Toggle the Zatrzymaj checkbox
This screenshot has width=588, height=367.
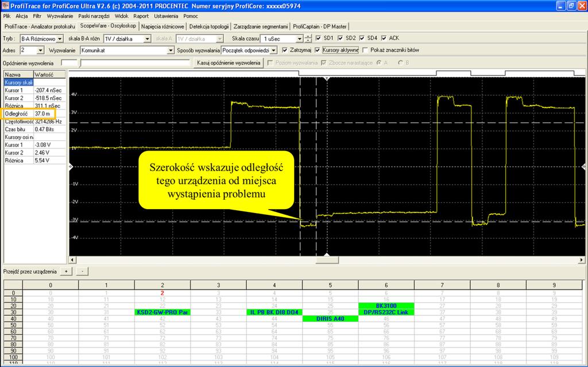tap(285, 50)
